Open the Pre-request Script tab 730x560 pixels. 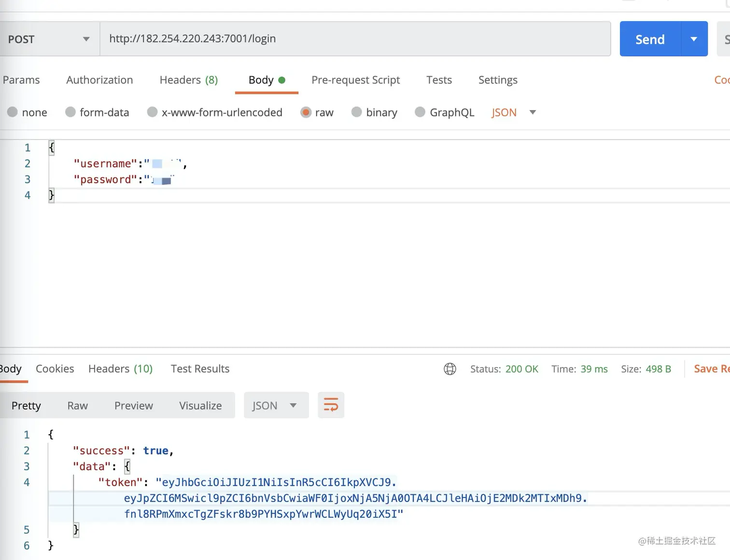356,80
